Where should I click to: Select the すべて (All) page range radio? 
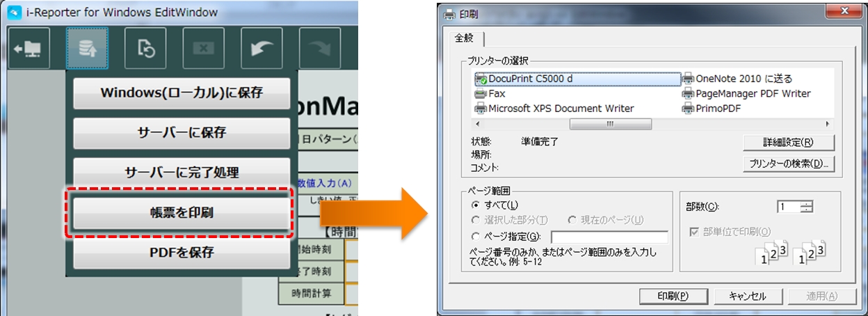click(x=476, y=205)
